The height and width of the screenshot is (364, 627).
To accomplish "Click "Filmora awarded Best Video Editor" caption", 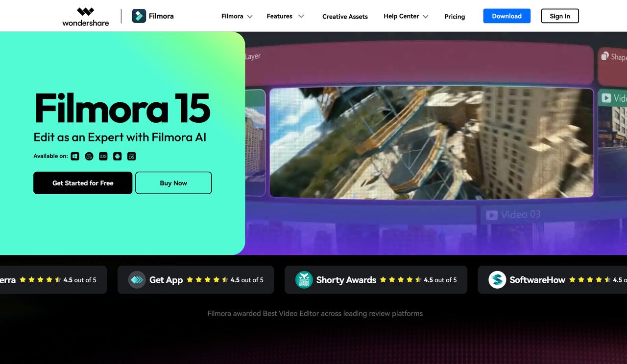I will [x=315, y=314].
